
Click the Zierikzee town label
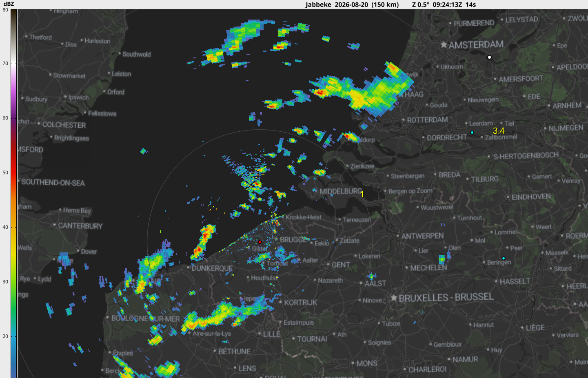362,166
